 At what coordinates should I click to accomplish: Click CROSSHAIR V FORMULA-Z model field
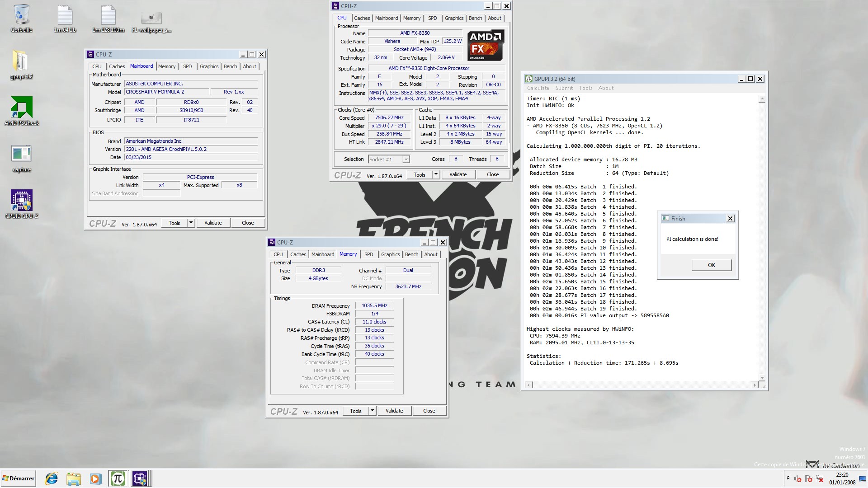point(167,92)
